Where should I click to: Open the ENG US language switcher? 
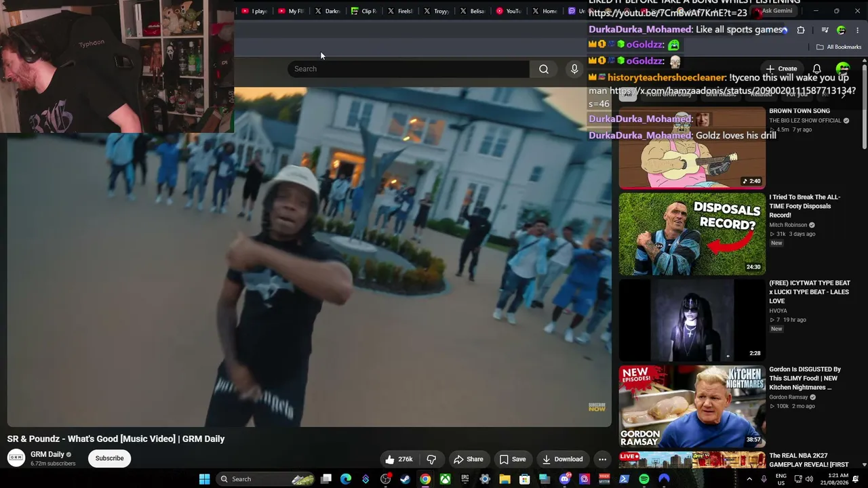coord(781,479)
